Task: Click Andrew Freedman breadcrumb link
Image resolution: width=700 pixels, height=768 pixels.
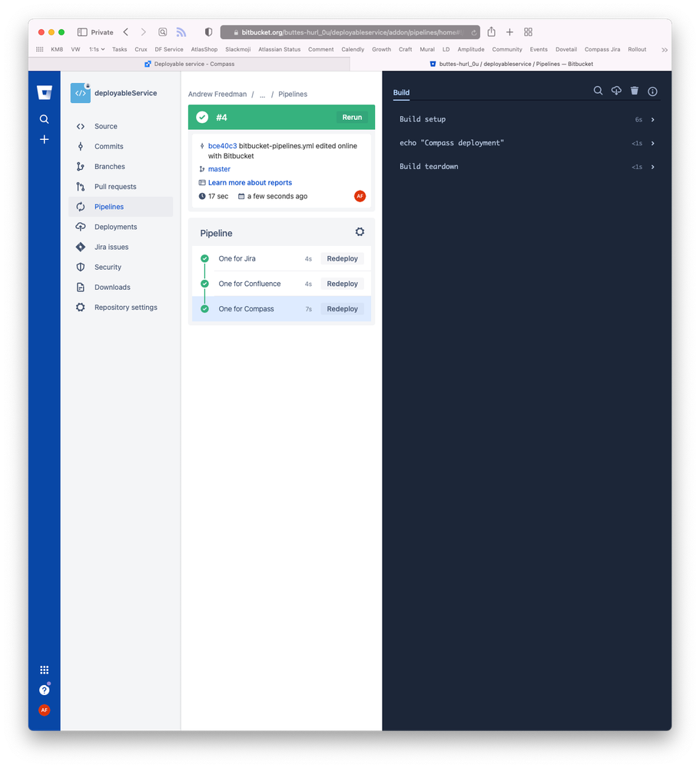Action: point(217,94)
